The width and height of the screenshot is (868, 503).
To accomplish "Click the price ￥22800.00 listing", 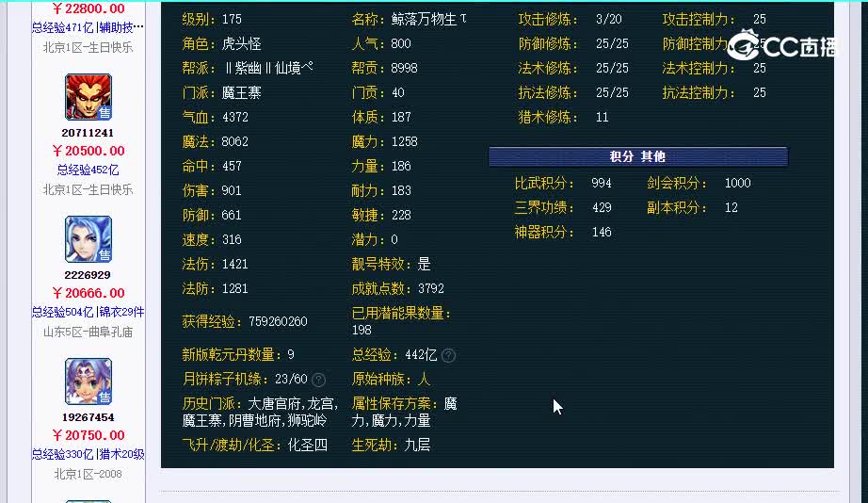I will [88, 8].
